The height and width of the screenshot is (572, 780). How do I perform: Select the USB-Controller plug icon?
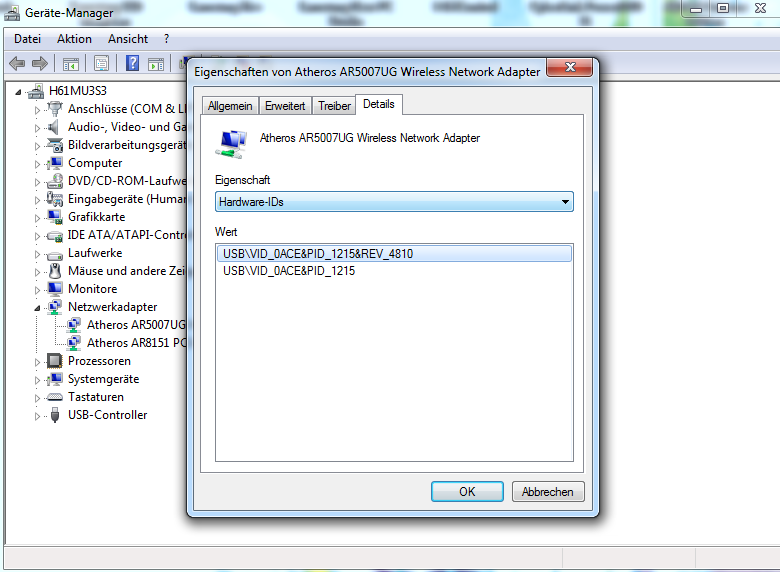pos(55,415)
